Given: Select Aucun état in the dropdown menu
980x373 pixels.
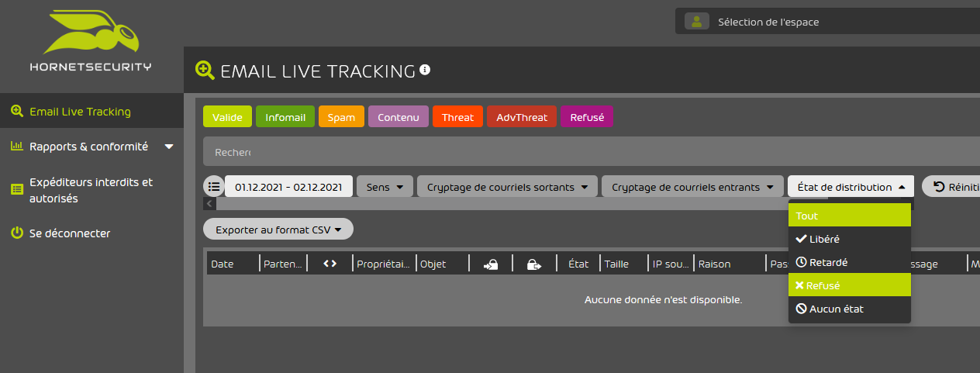Looking at the screenshot, I should pyautogui.click(x=850, y=309).
